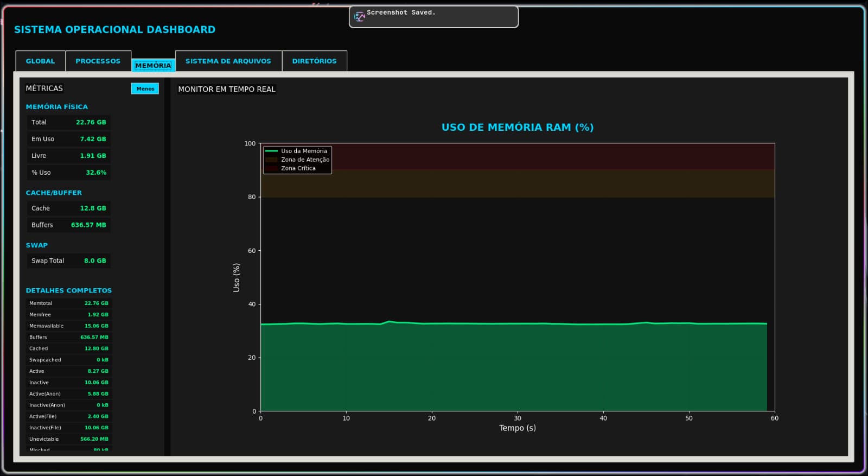Click the MONITOR EM TEMPO REAL label
The image size is (868, 476).
pos(227,89)
